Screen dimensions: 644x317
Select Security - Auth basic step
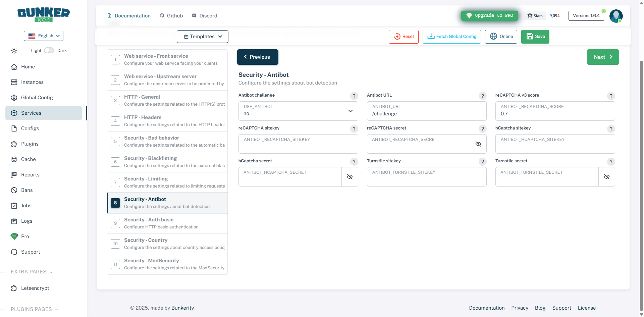coord(167,223)
